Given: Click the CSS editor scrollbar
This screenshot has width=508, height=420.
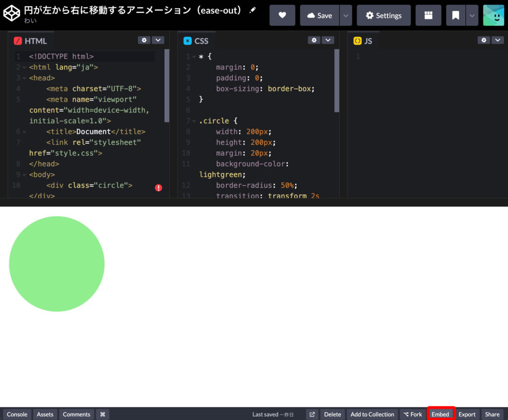Looking at the screenshot, I should coord(337,81).
